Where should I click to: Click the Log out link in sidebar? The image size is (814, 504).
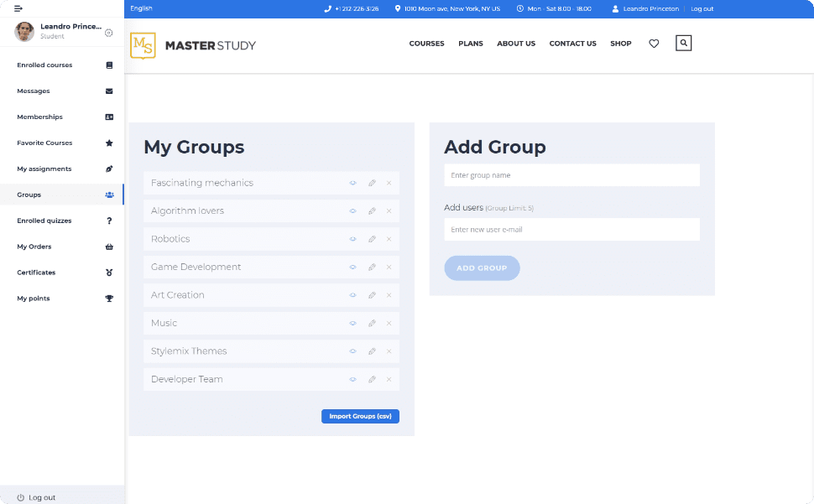41,497
